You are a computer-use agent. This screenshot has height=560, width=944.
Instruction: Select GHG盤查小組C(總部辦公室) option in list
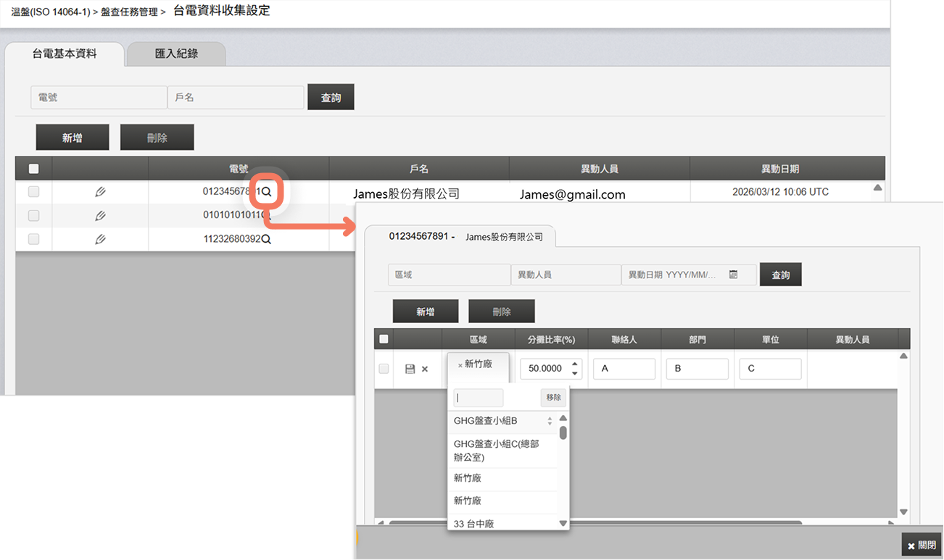click(x=496, y=450)
